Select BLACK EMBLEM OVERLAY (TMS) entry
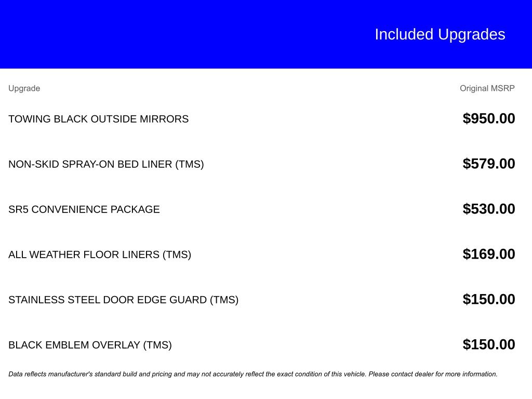This screenshot has height=399, width=532. (x=90, y=345)
